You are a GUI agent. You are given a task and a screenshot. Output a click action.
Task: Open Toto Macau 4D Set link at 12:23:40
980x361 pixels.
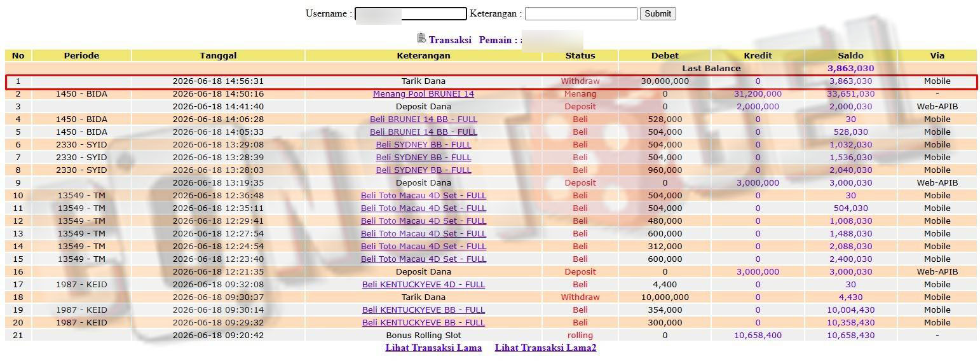click(x=423, y=259)
